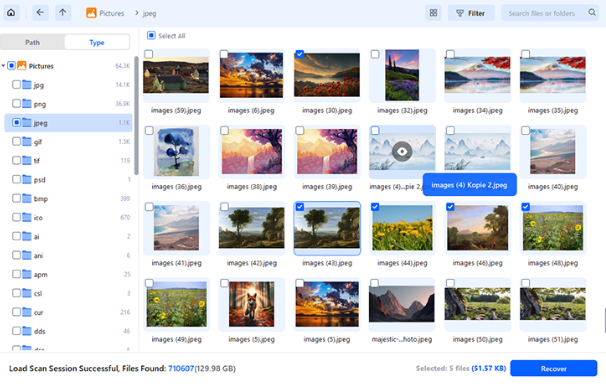Open the png folder icon
Viewport: 606px width, 386px height.
pos(27,104)
